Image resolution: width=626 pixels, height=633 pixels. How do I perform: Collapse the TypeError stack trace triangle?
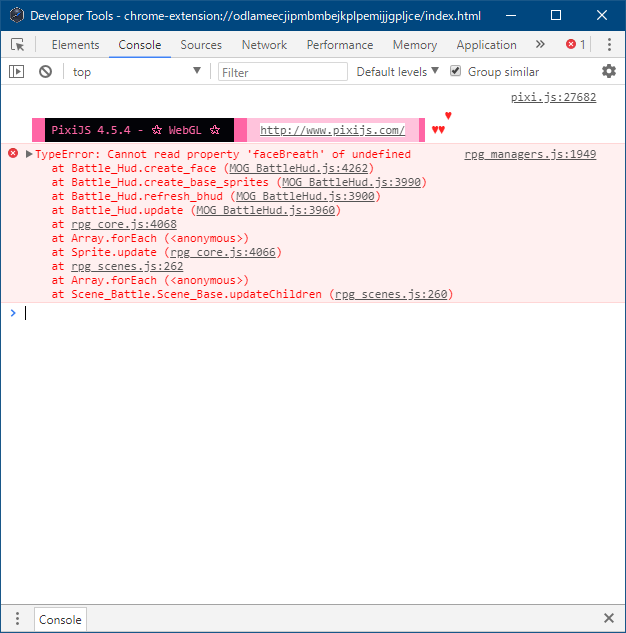(x=29, y=154)
